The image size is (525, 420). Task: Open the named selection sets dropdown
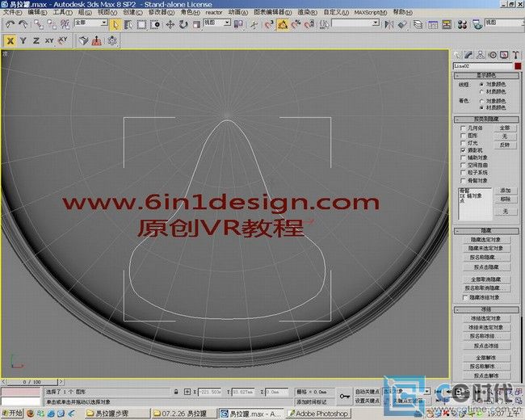(x=376, y=23)
